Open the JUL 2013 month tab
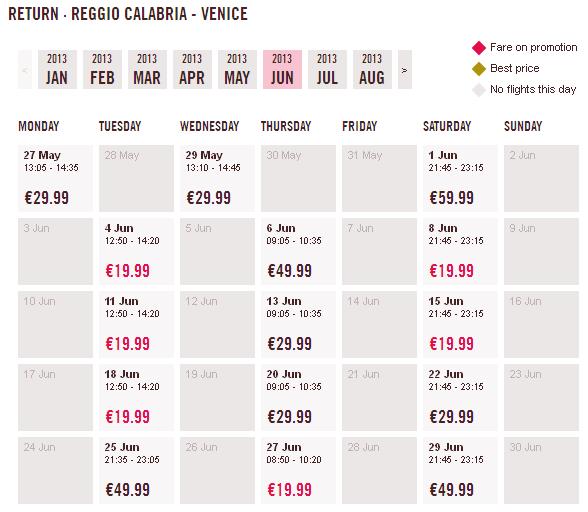 click(x=327, y=69)
